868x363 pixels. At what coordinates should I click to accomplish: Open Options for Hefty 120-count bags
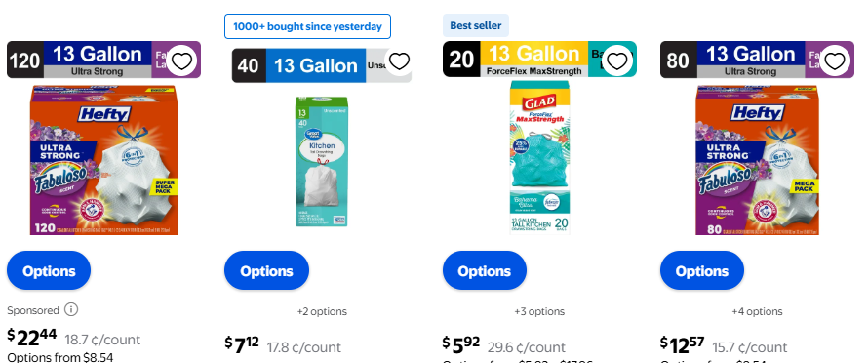pyautogui.click(x=49, y=270)
